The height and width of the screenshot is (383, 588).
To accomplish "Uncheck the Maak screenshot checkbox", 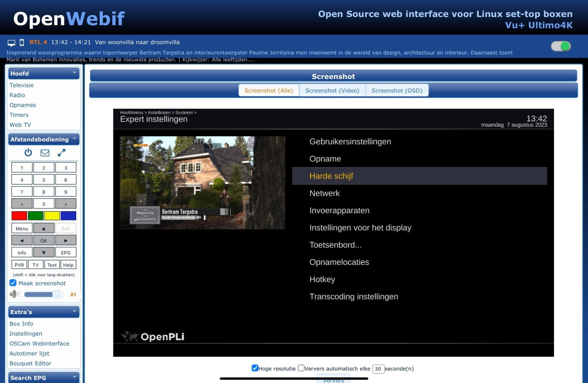I will (x=13, y=283).
